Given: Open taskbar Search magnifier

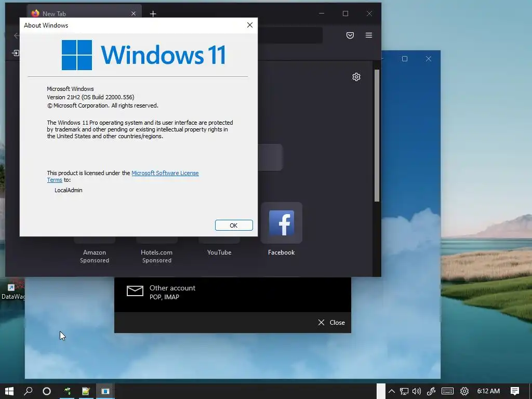Looking at the screenshot, I should coord(28,391).
